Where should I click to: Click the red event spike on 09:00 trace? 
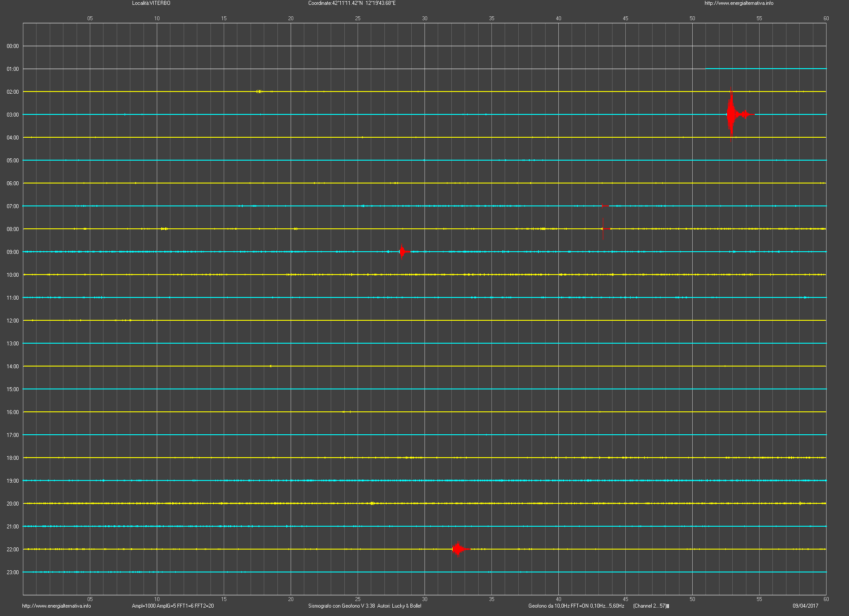tap(402, 252)
